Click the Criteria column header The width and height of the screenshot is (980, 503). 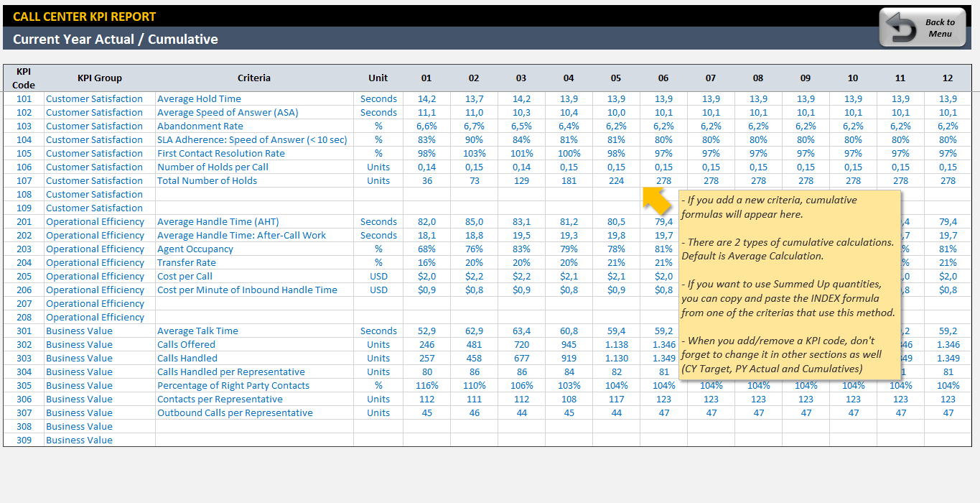(253, 78)
